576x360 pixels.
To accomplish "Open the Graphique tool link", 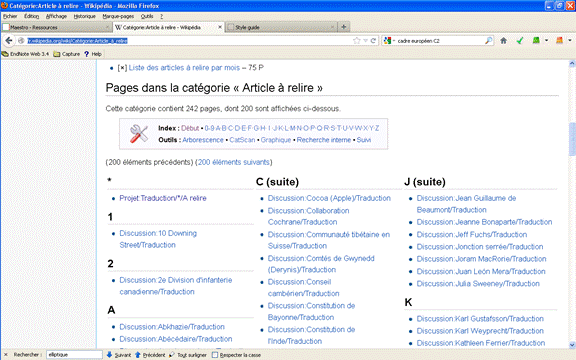I will 276,140.
